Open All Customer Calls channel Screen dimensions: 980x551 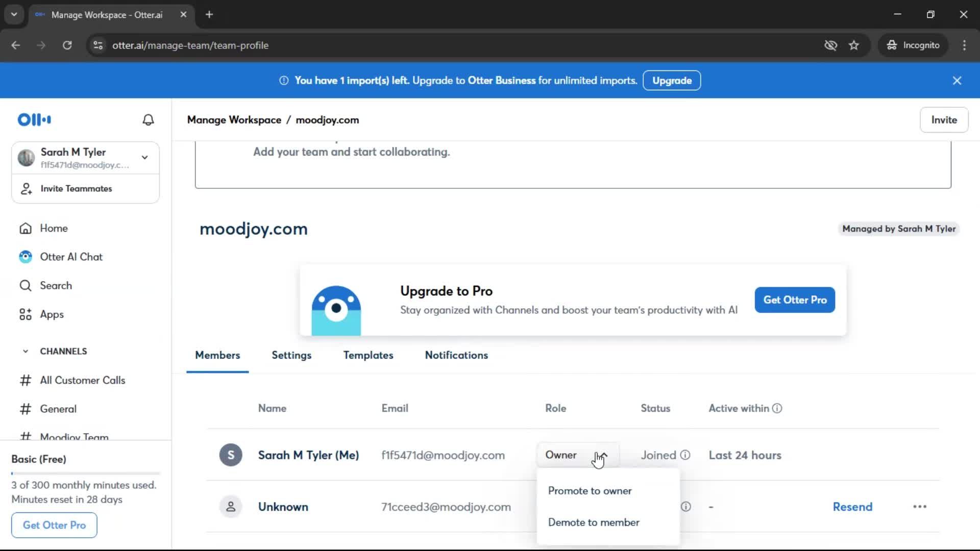82,381
